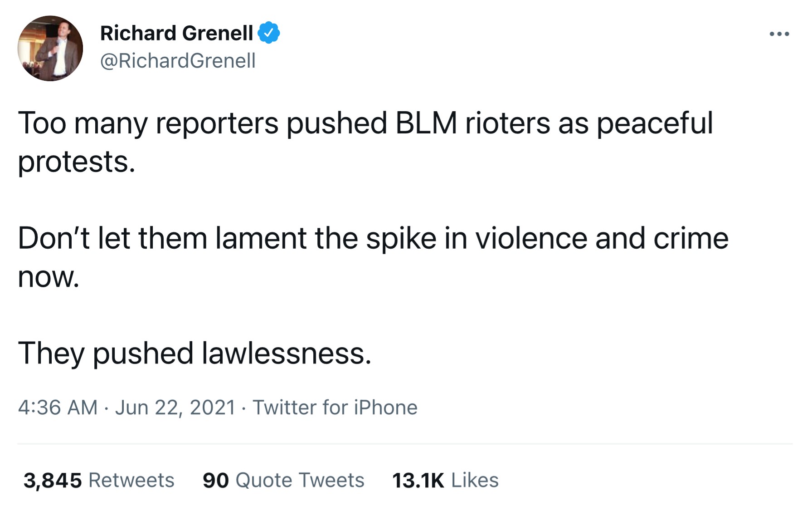The height and width of the screenshot is (511, 812).
Task: Click the word BLM in the tweet
Action: [426, 123]
